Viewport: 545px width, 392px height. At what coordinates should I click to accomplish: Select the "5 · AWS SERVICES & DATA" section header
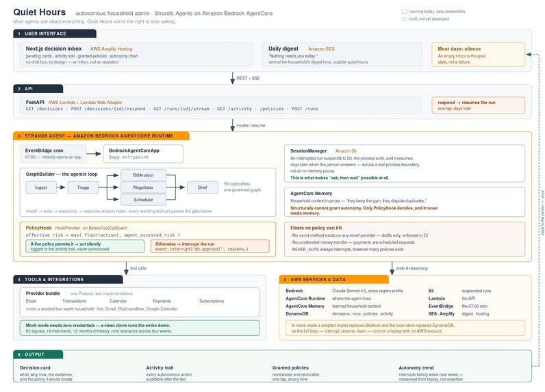(333, 279)
